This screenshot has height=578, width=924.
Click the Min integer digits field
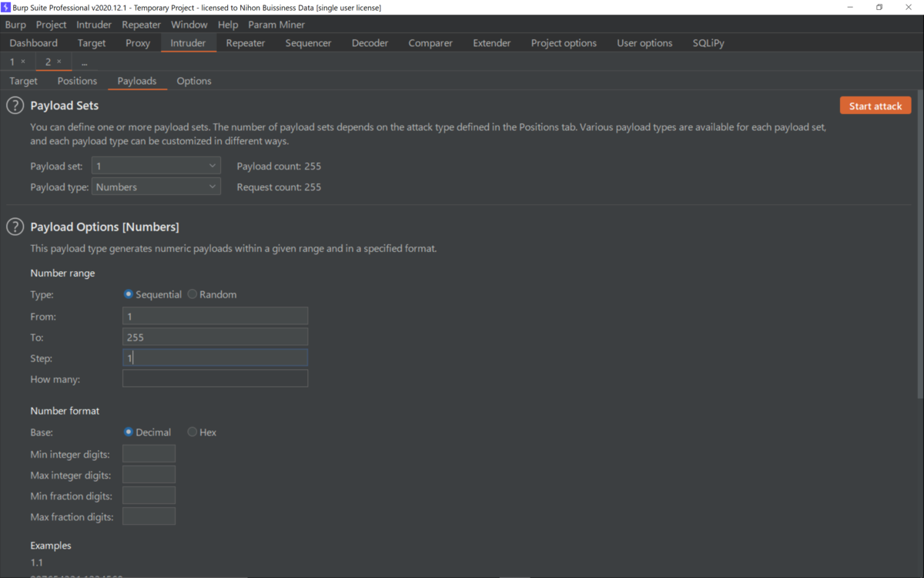coord(149,454)
